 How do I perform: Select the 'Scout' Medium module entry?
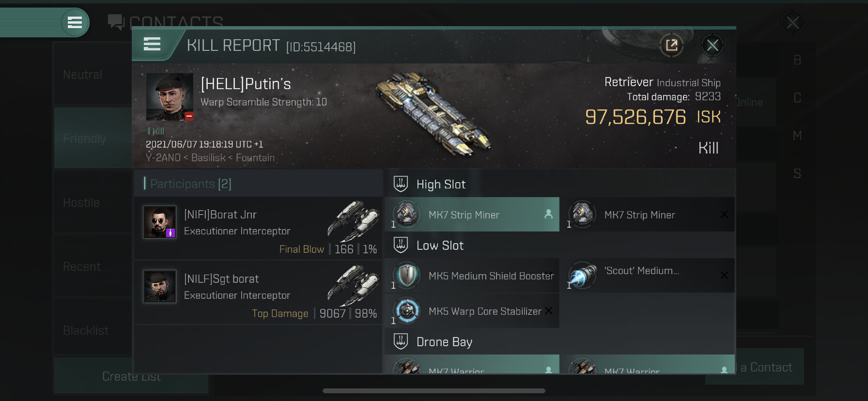(x=647, y=275)
